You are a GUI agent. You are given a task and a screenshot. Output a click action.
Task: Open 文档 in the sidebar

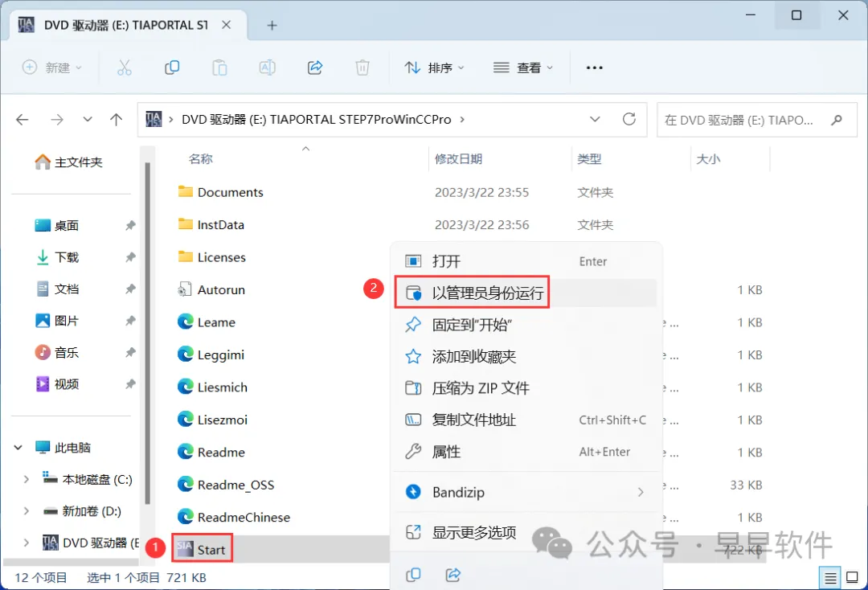click(x=57, y=289)
